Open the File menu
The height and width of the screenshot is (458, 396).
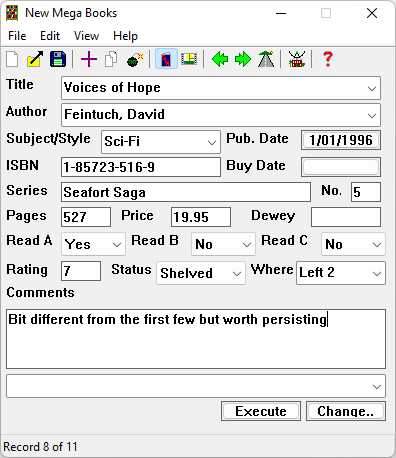(x=17, y=36)
